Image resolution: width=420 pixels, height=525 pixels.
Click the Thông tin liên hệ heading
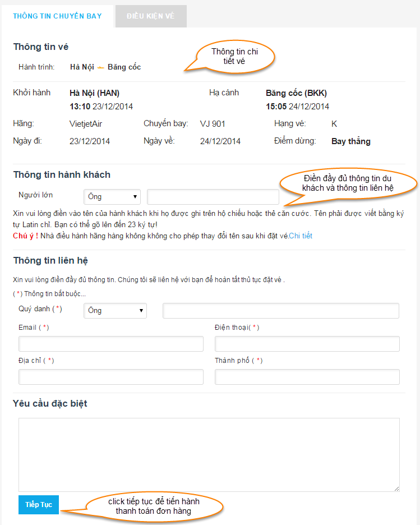coord(50,260)
